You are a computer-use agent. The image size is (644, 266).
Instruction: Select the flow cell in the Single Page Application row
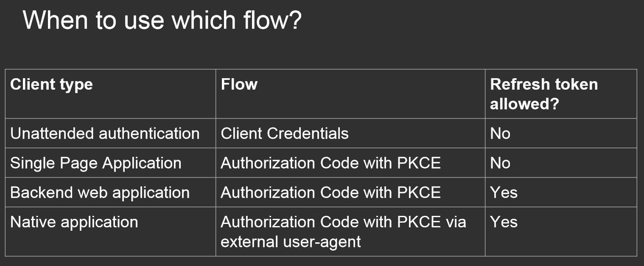click(350, 163)
